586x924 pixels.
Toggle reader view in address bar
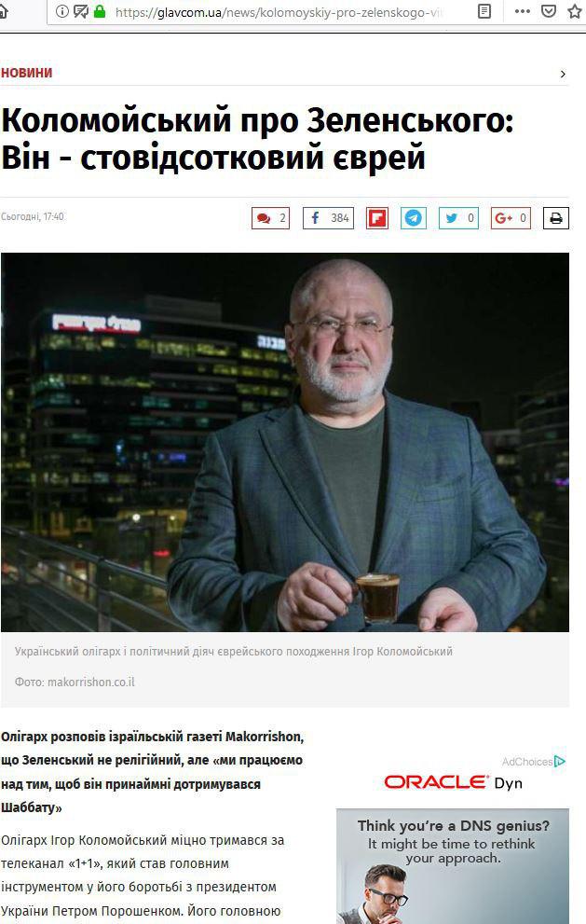click(x=484, y=11)
